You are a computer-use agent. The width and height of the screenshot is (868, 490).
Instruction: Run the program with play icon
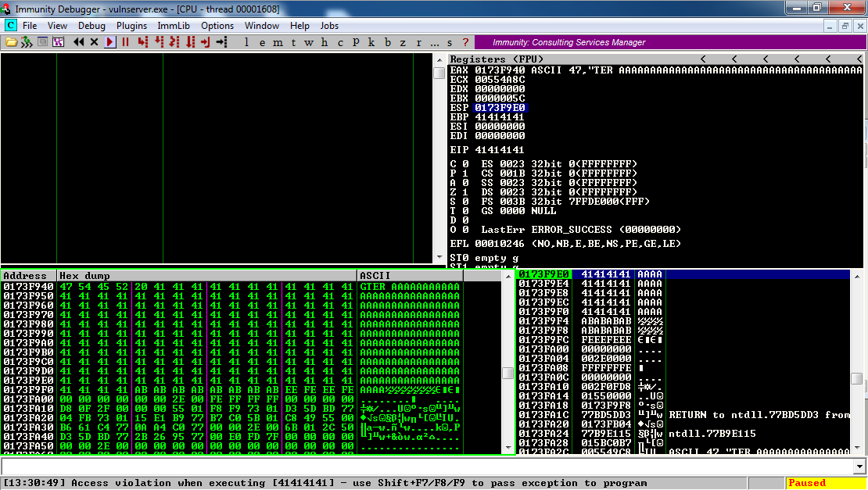pyautogui.click(x=109, y=42)
